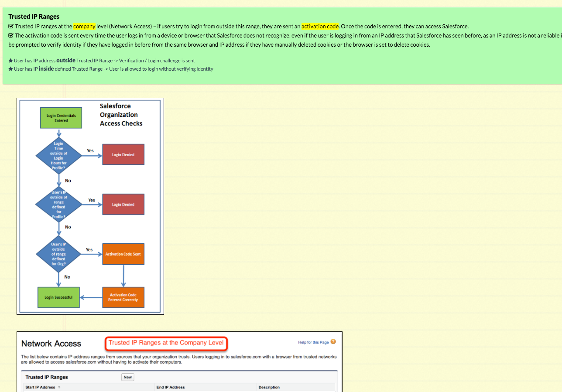Click the "Login Time outside of Login Hours" diamond

tap(58, 155)
